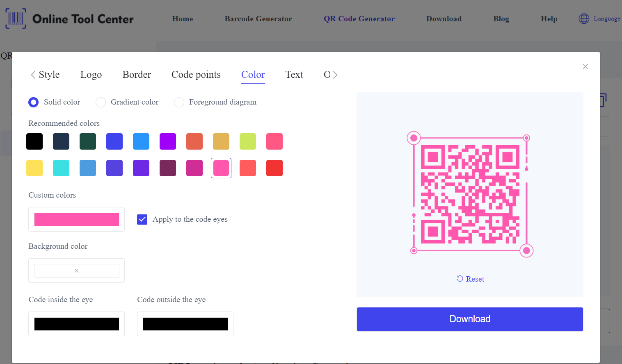Switch to the Style tab

49,75
